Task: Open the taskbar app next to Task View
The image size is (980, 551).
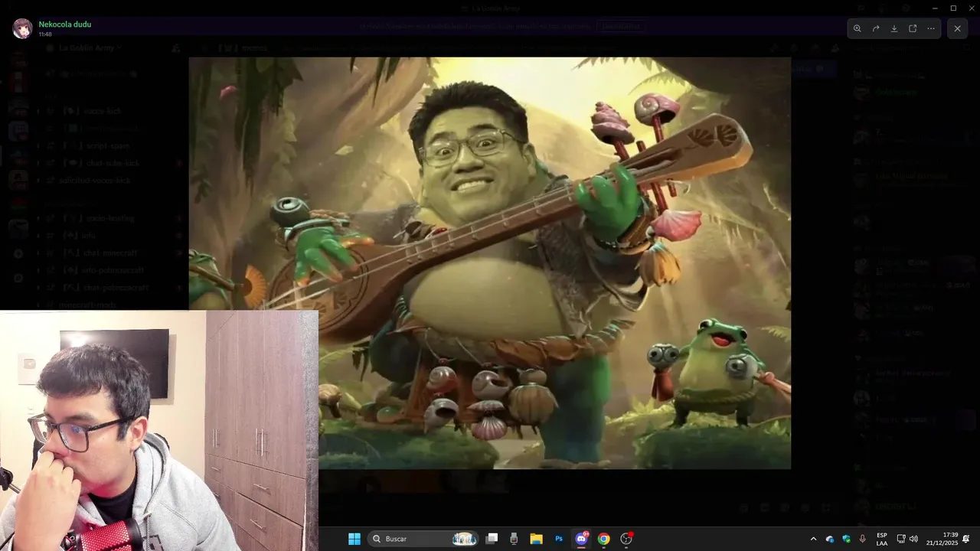Action: click(514, 539)
